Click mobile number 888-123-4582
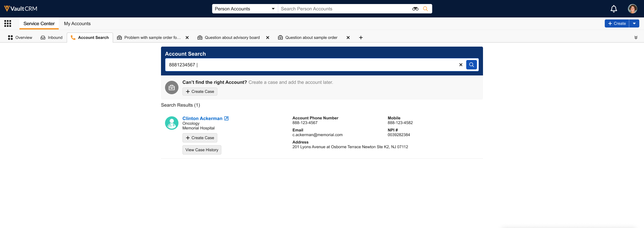 pyautogui.click(x=400, y=123)
